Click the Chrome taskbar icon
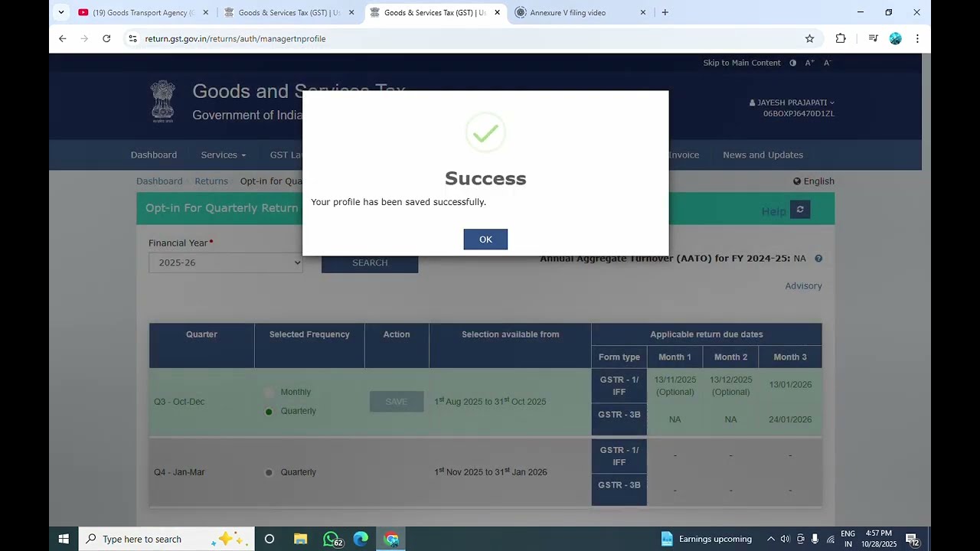 (391, 539)
